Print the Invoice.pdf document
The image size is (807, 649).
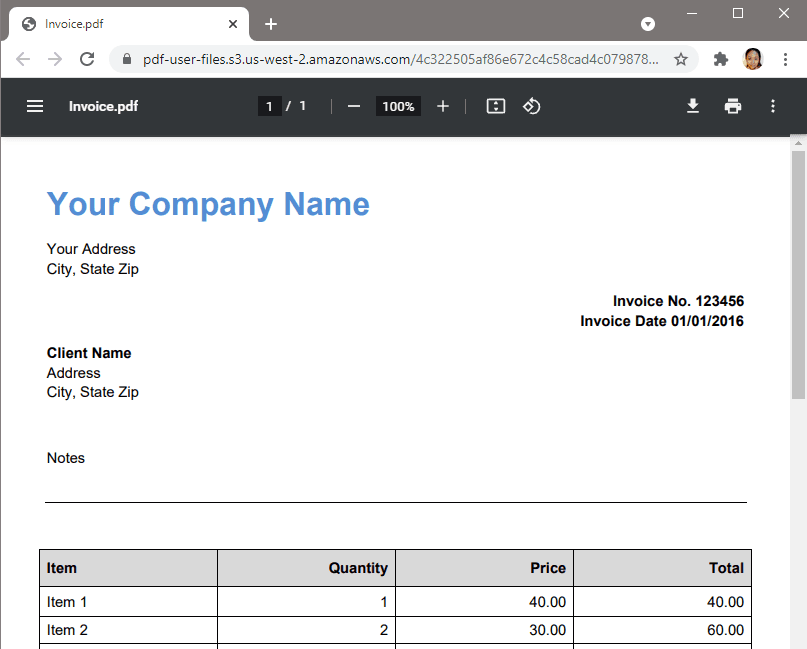[x=733, y=105]
